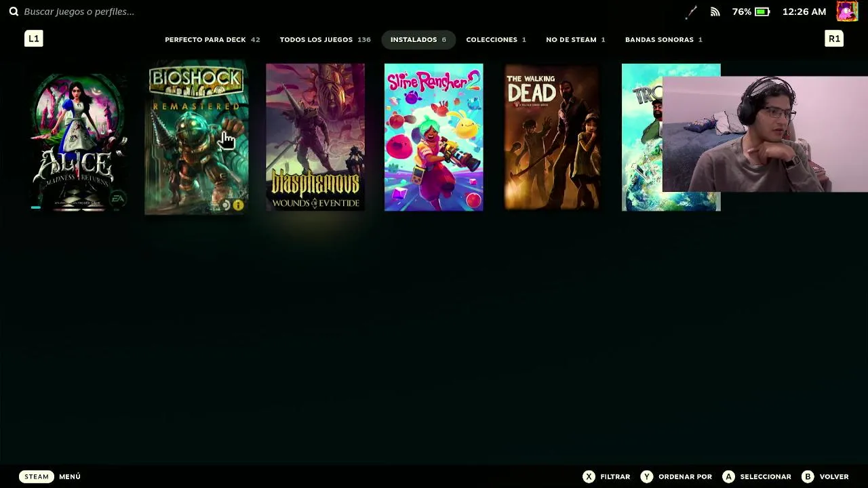
Task: Click the 12:26 AM clock
Action: (x=804, y=12)
